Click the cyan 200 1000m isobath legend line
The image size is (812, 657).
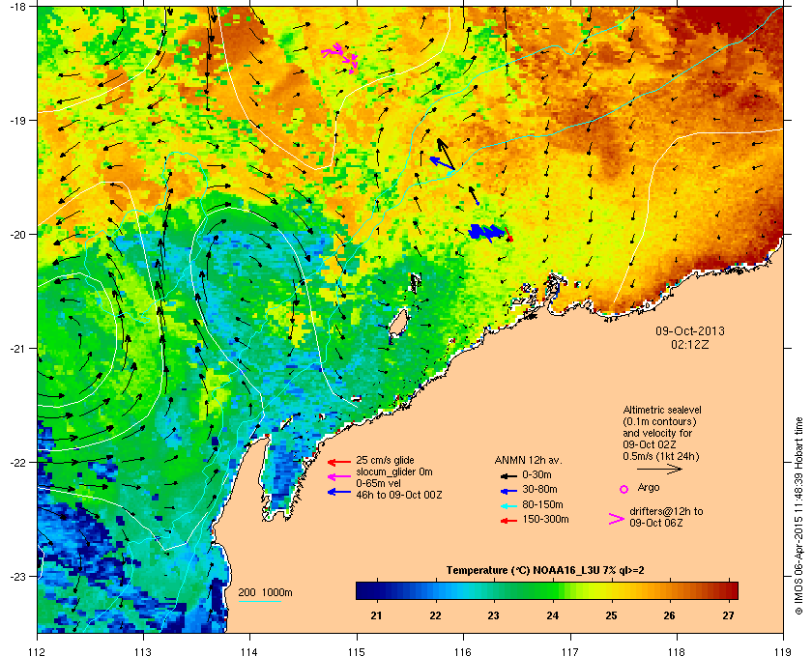point(259,602)
